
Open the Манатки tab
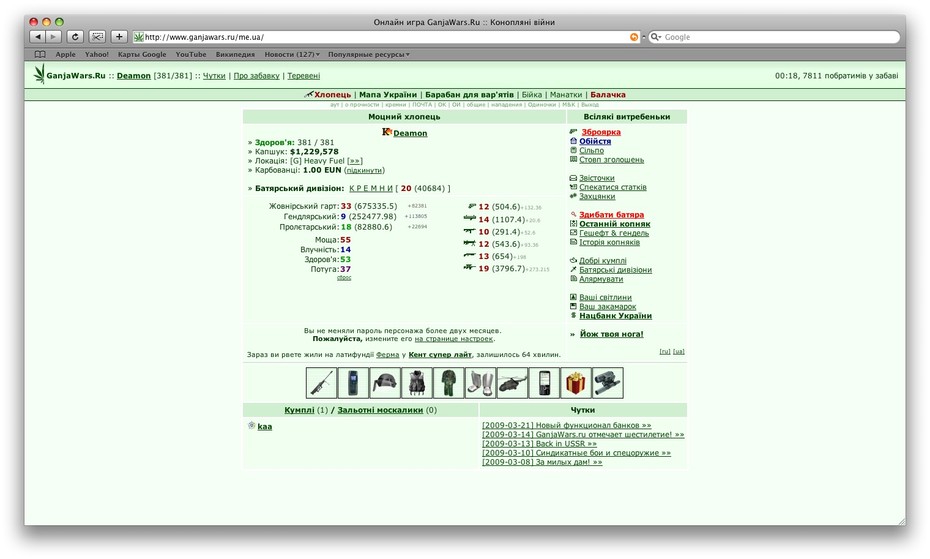pos(566,94)
